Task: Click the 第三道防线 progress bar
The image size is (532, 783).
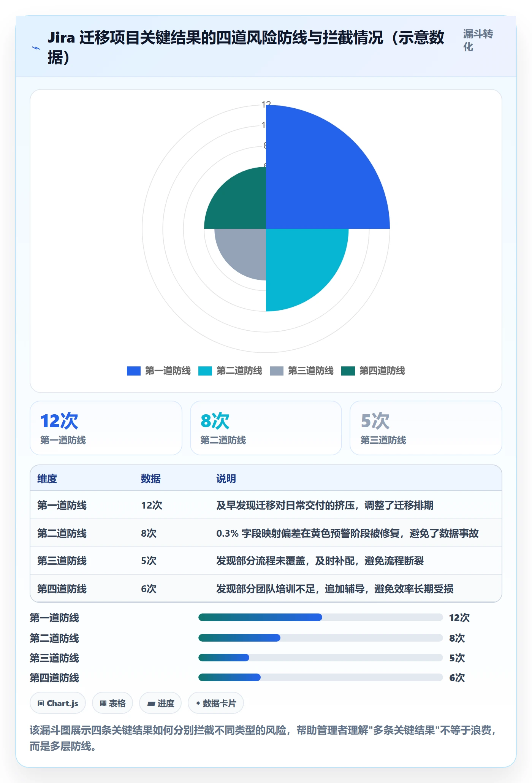Action: click(x=321, y=658)
